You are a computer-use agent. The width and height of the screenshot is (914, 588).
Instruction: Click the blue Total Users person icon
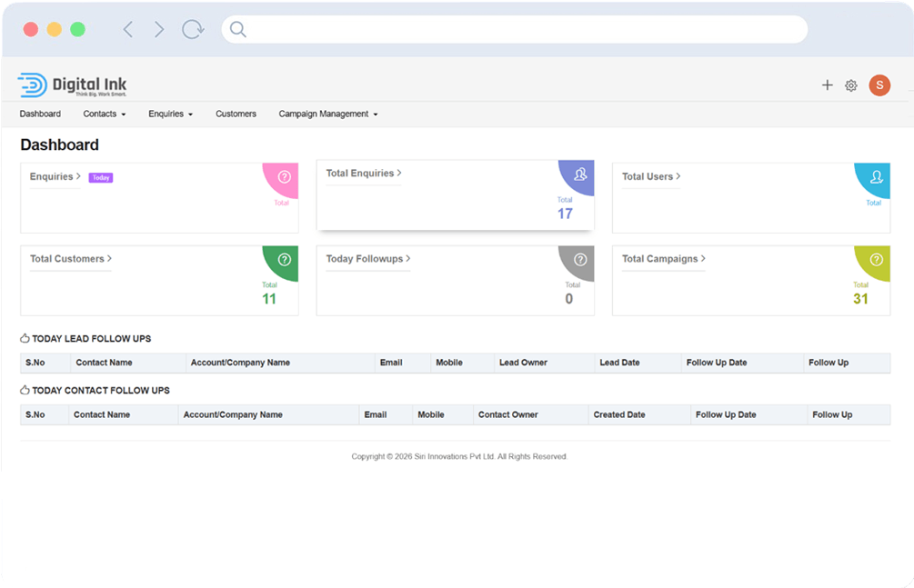(876, 177)
